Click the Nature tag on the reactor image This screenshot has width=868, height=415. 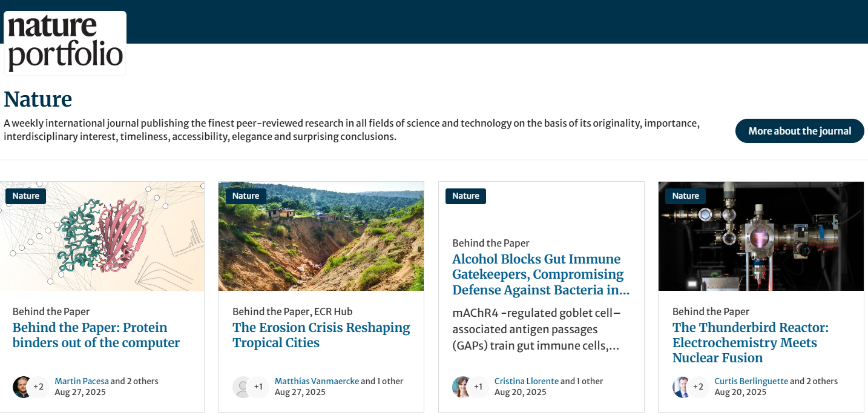(x=685, y=196)
